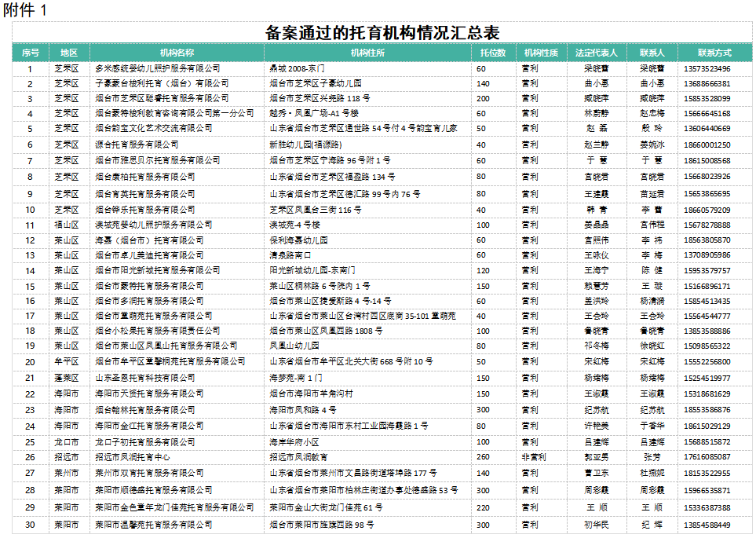
Task: Click the '附件 1' label
Action: click(25, 9)
